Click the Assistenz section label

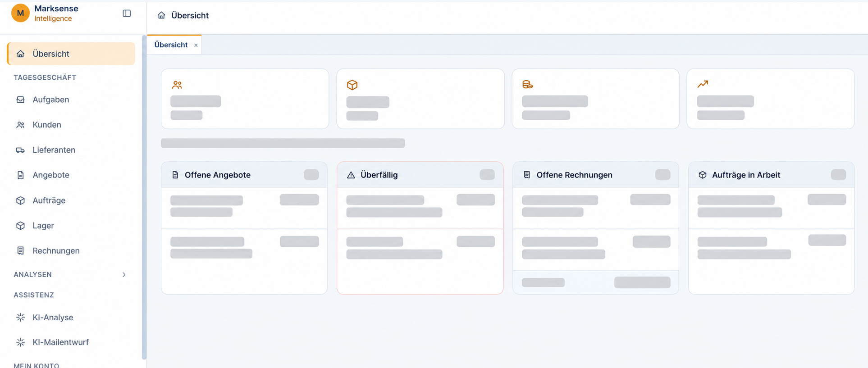coord(34,295)
